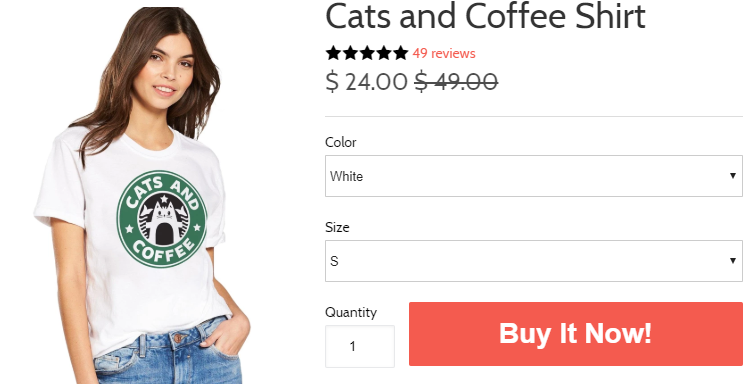Click the model product photo
Viewport: 750px width, 384px height.
pyautogui.click(x=143, y=195)
